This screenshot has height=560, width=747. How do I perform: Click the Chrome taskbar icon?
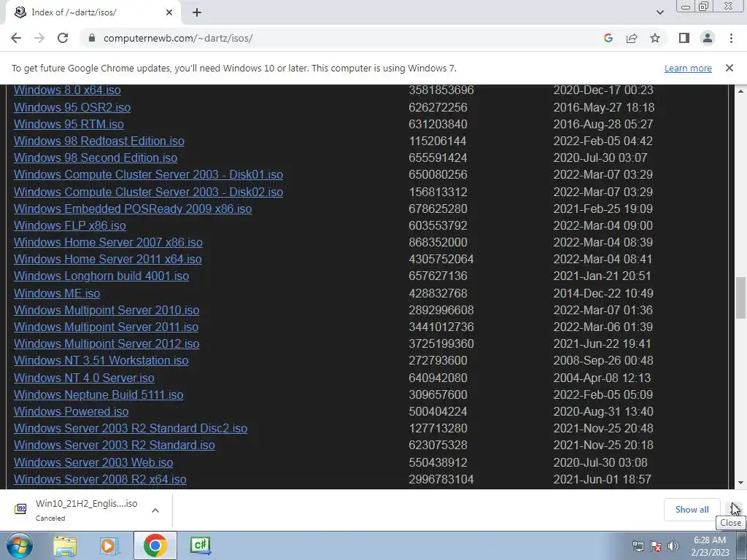click(x=155, y=545)
